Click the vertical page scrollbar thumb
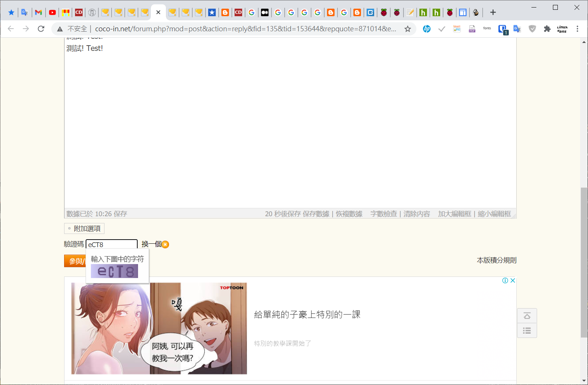 (x=584, y=262)
